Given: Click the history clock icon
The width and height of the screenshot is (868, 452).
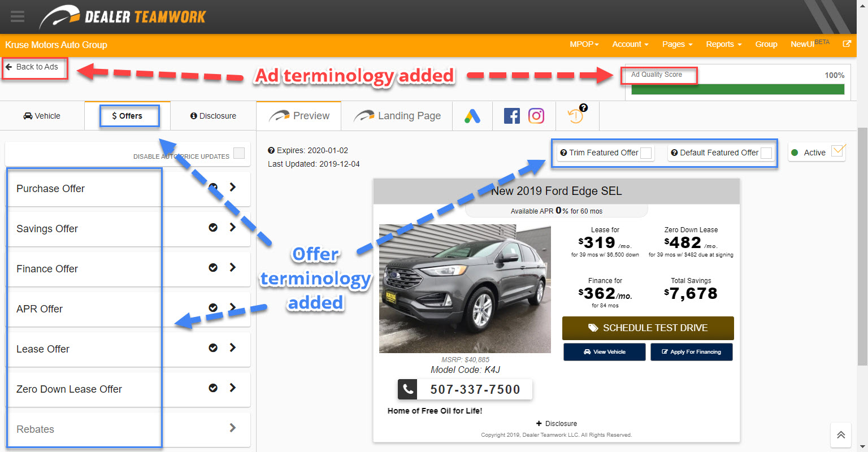Looking at the screenshot, I should tap(576, 116).
